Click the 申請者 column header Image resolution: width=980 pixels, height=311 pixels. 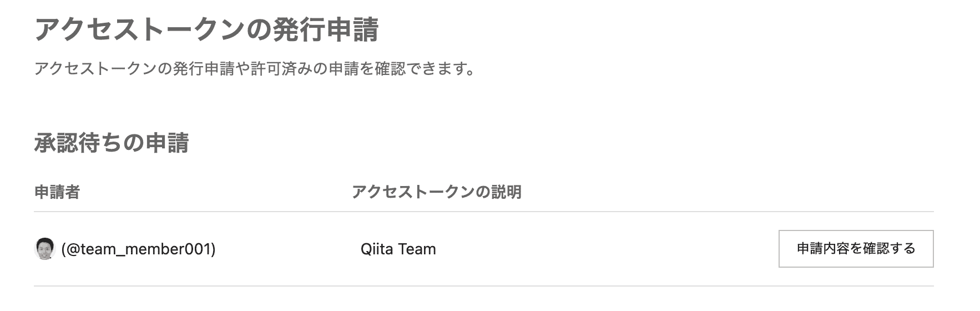tap(57, 192)
